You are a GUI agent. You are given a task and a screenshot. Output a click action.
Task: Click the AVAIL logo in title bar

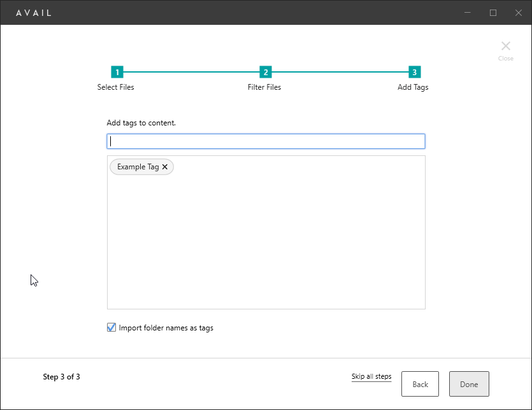(x=34, y=13)
